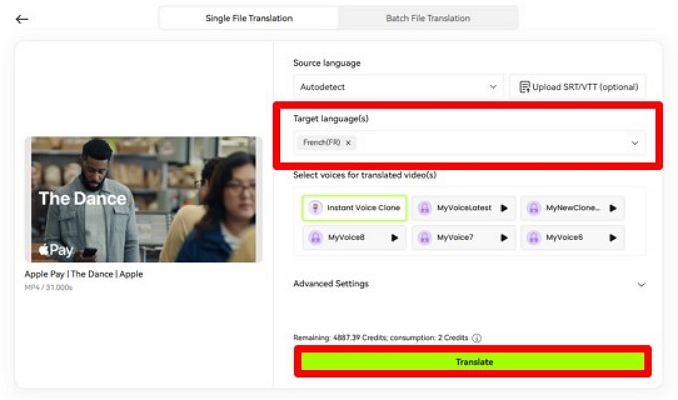Select the MyNewClone voice
The image size is (678, 400).
(572, 208)
